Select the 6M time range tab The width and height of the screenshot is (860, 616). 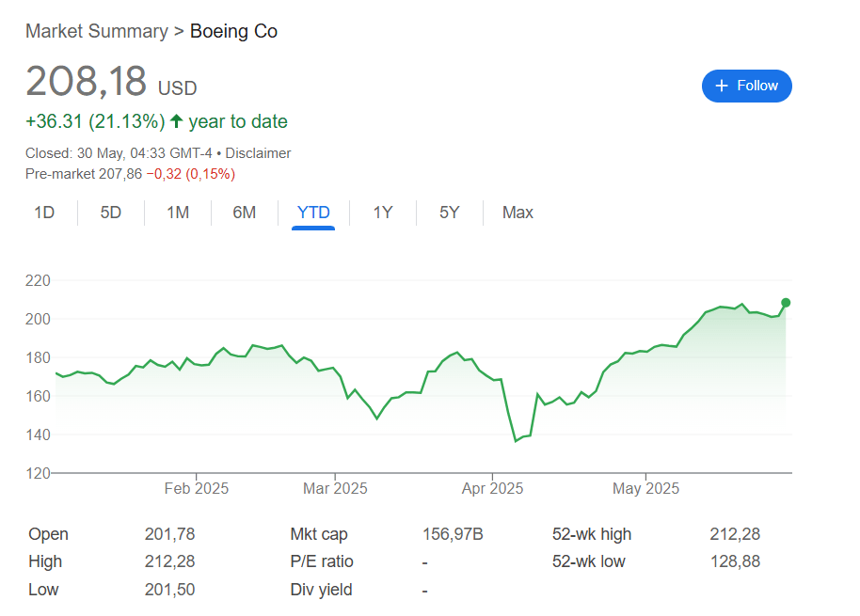click(x=245, y=213)
